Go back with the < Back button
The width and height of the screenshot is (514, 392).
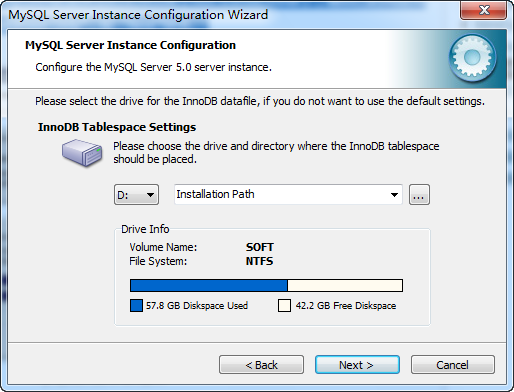(261, 365)
